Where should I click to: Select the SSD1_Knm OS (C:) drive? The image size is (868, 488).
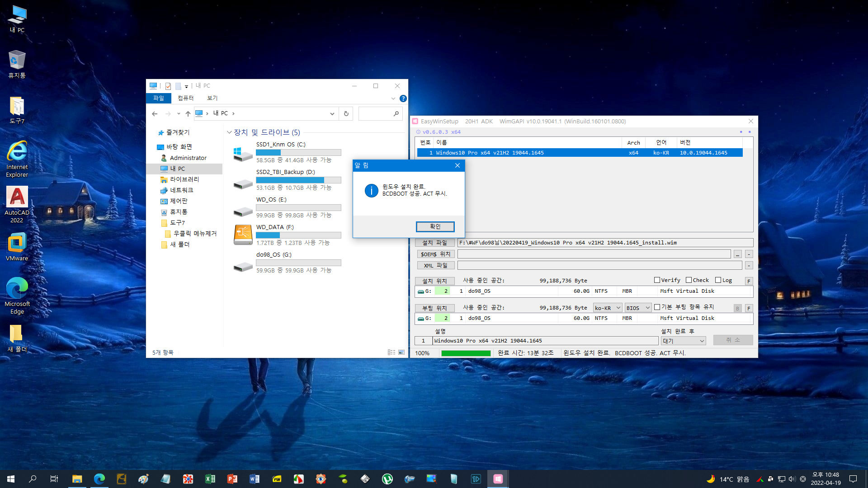287,153
